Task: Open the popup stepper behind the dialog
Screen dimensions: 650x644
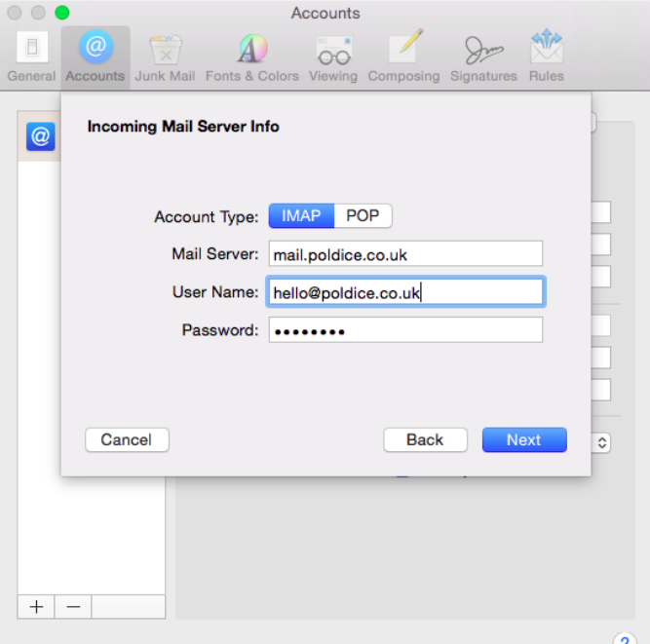Action: tap(601, 442)
